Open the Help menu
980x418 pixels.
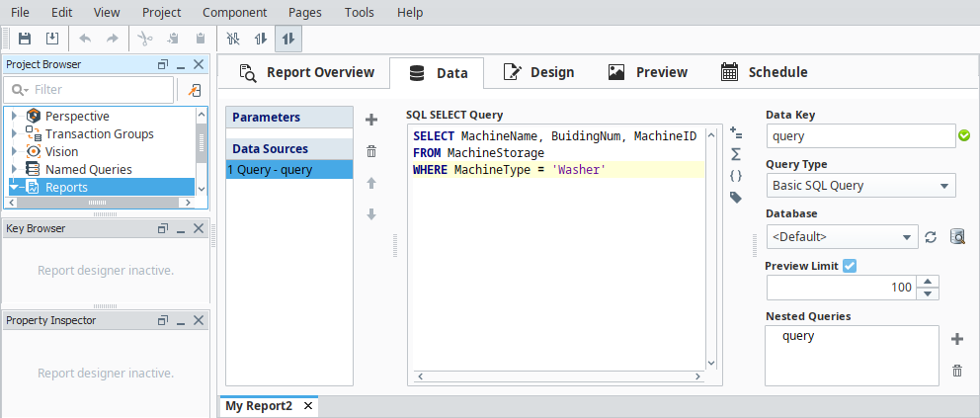click(x=410, y=13)
